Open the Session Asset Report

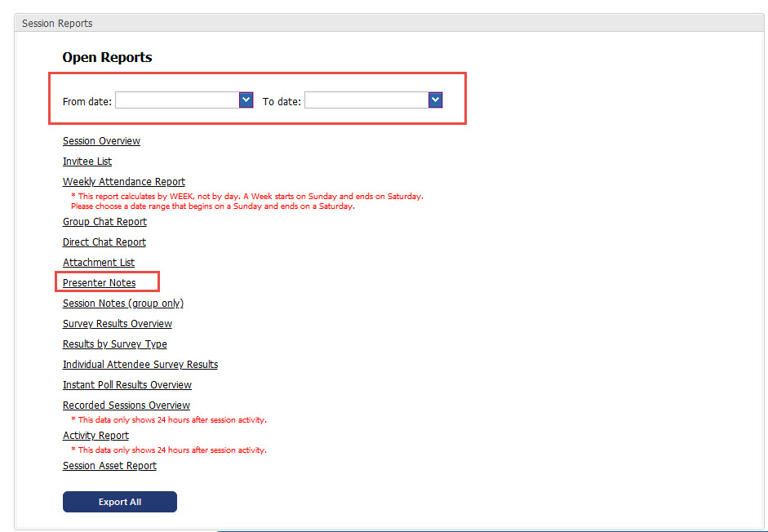coord(109,466)
